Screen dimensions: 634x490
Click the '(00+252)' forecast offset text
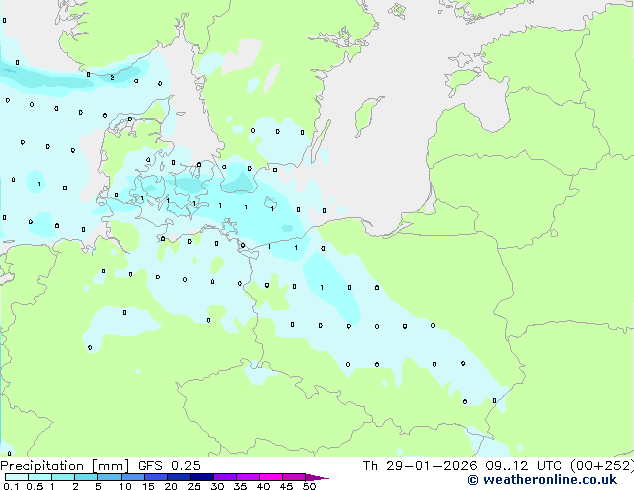click(602, 466)
